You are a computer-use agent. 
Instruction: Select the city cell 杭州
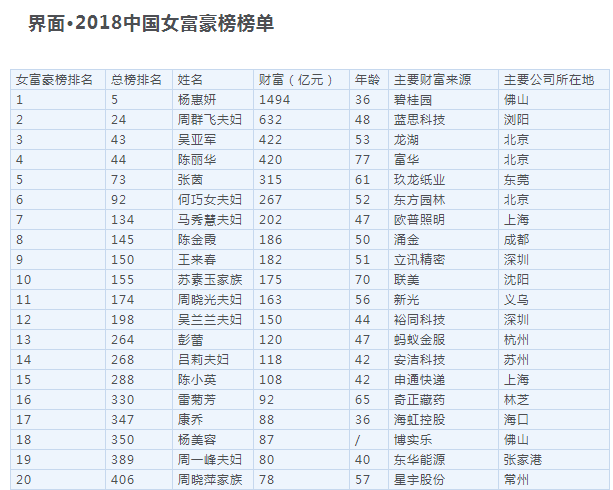pyautogui.click(x=516, y=339)
